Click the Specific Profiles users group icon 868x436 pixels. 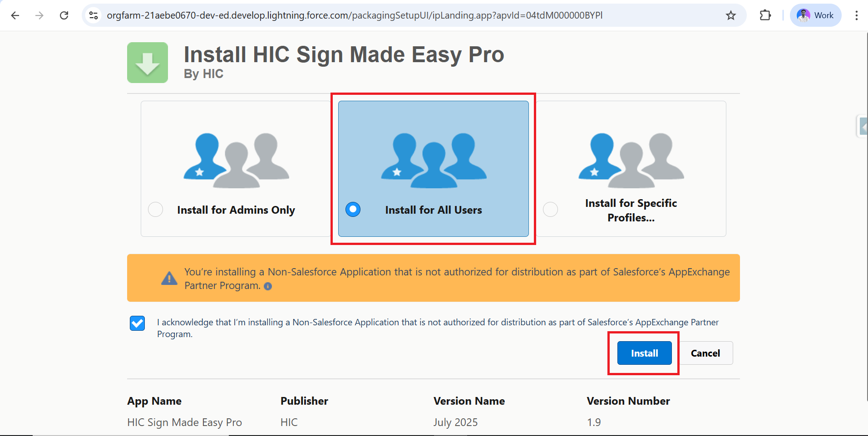point(631,161)
